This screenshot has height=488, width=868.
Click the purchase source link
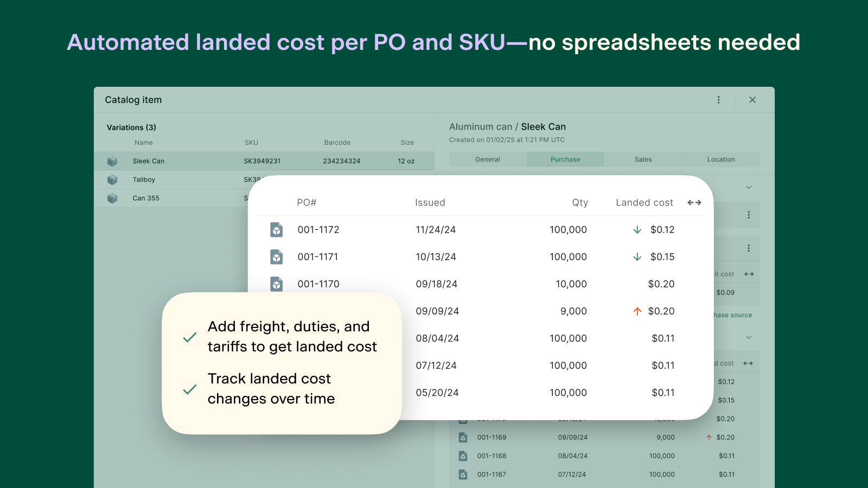733,315
